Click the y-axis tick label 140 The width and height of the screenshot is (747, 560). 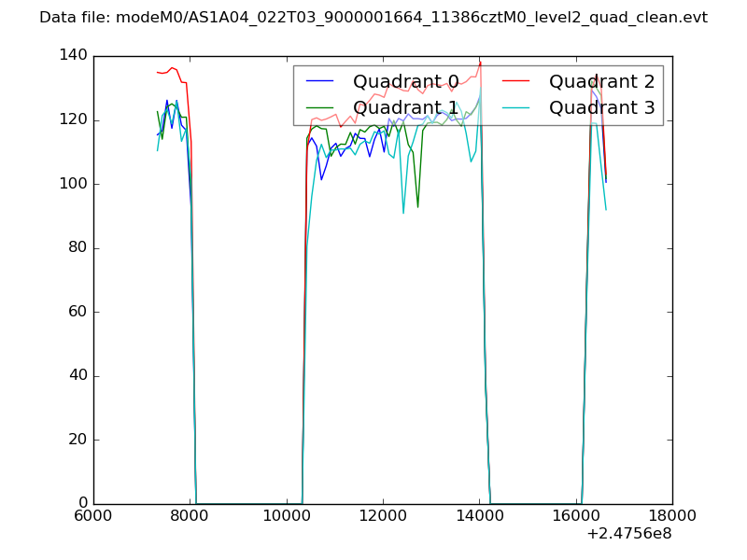73,56
